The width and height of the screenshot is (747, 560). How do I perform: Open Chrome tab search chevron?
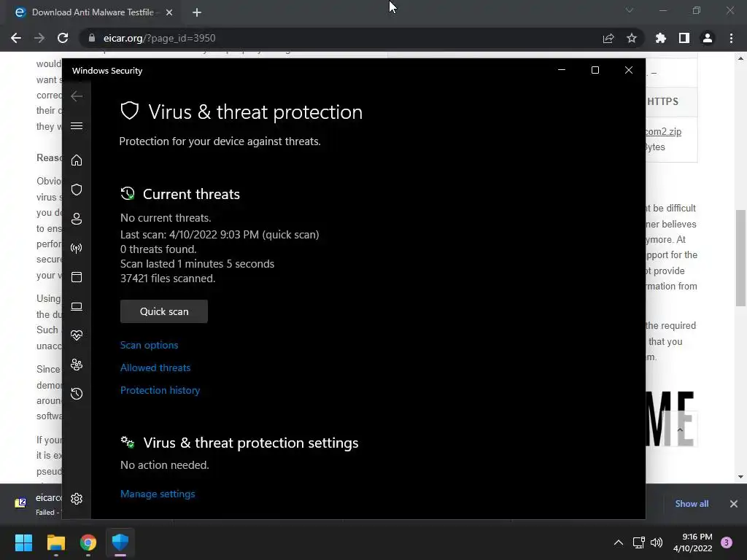[x=630, y=10]
